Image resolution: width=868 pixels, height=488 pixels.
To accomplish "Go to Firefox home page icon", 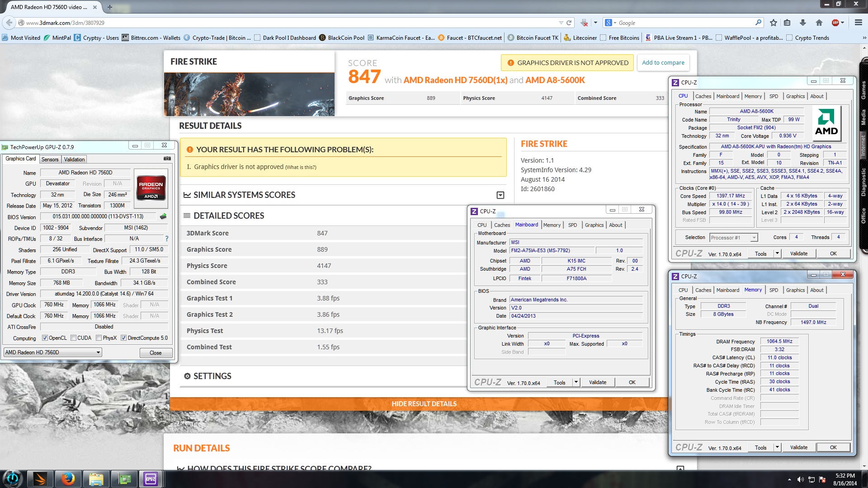I will [x=819, y=23].
